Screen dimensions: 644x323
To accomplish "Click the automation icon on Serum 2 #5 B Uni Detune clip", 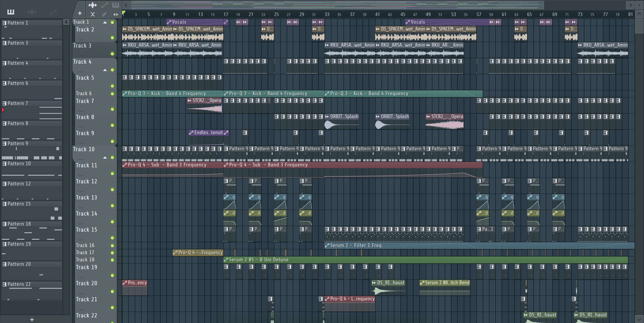I will pos(226,260).
